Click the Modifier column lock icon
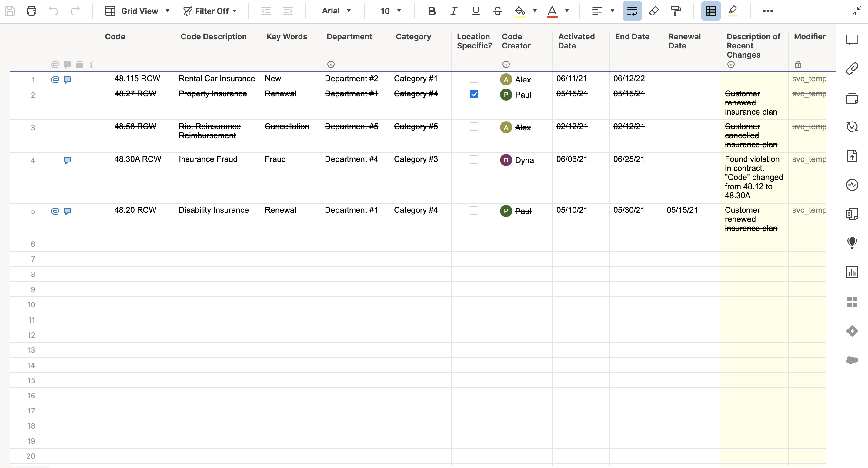Image resolution: width=868 pixels, height=468 pixels. 798,64
